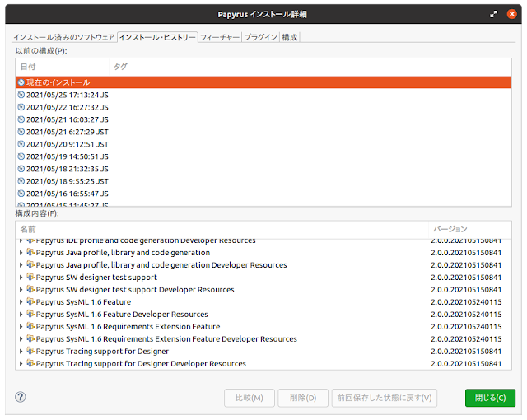Viewport: 527px width, 420px height.
Task: Click the clock icon beside 2021/05/19 14:50:51
Action: click(21, 156)
